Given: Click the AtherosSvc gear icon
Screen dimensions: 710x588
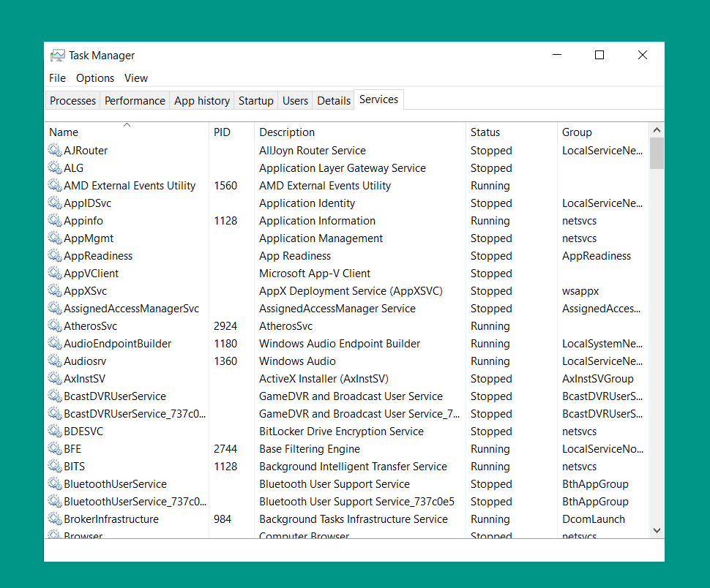Looking at the screenshot, I should tap(55, 325).
